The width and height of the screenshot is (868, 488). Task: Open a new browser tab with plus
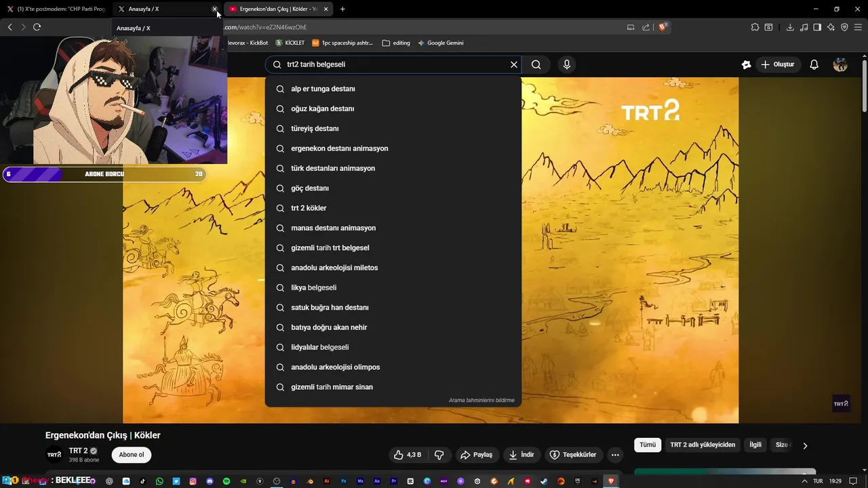pyautogui.click(x=342, y=9)
